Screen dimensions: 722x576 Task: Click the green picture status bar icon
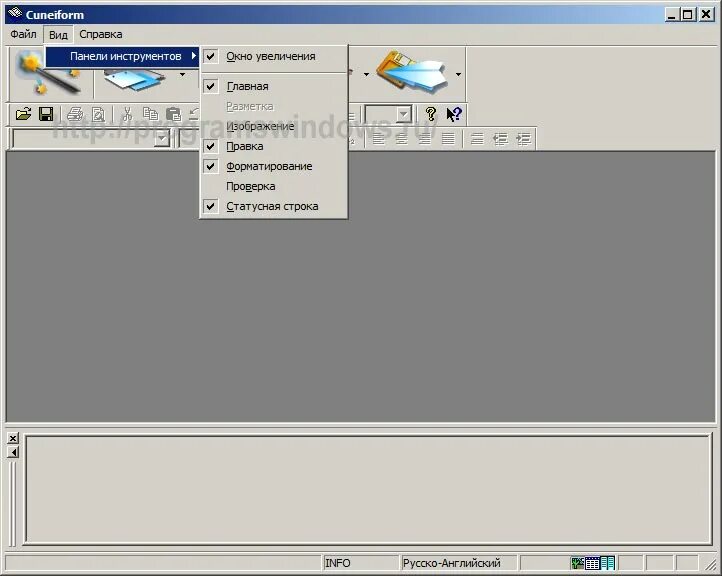[577, 563]
